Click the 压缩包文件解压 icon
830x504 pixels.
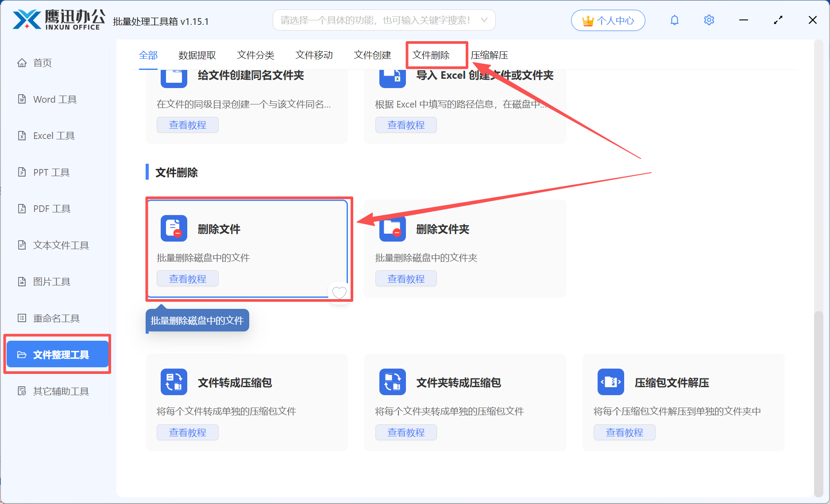[x=611, y=382]
